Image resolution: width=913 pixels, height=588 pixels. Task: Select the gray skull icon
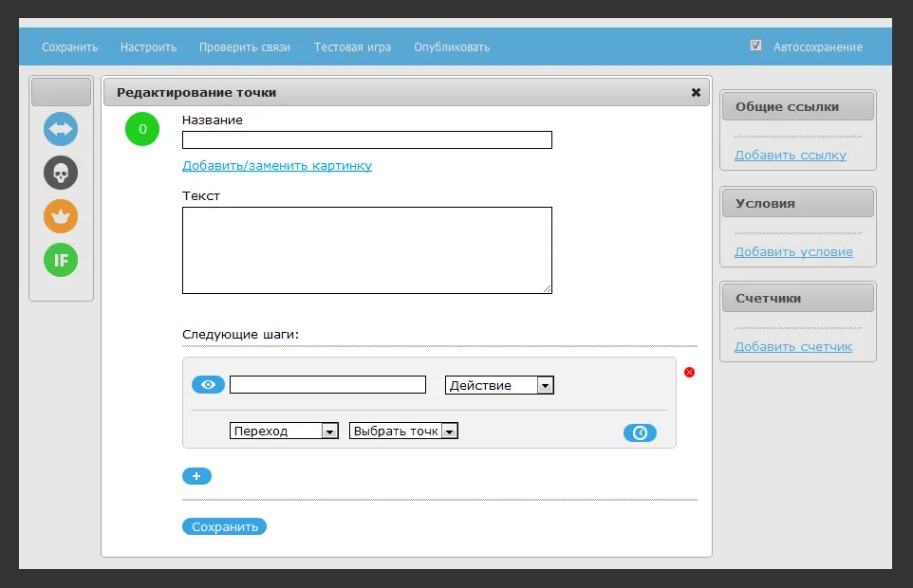tap(61, 173)
